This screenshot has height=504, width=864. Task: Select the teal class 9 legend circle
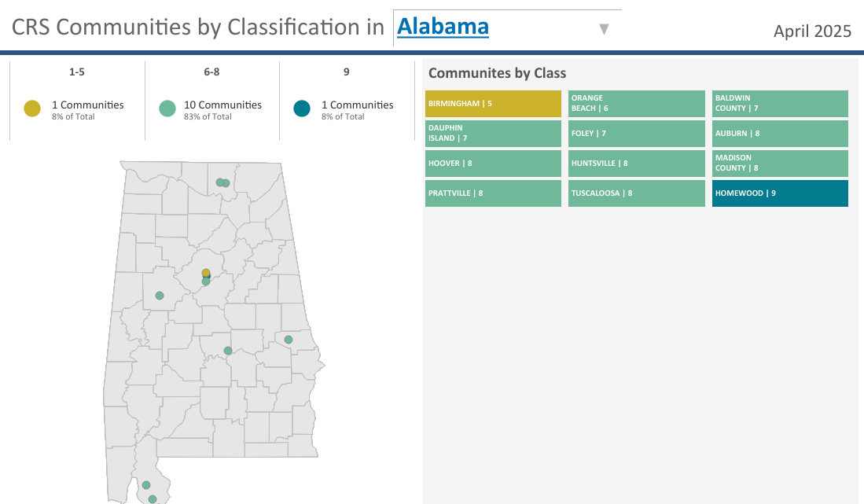click(302, 109)
